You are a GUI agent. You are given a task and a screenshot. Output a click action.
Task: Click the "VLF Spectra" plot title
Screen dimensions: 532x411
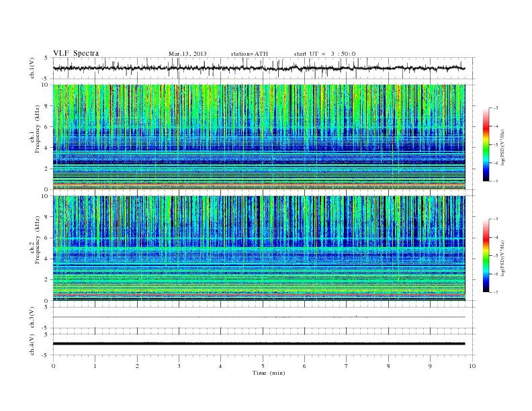76,53
